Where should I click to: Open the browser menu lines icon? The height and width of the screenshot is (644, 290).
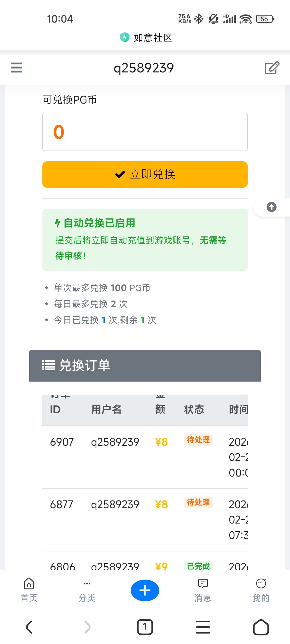(203, 627)
